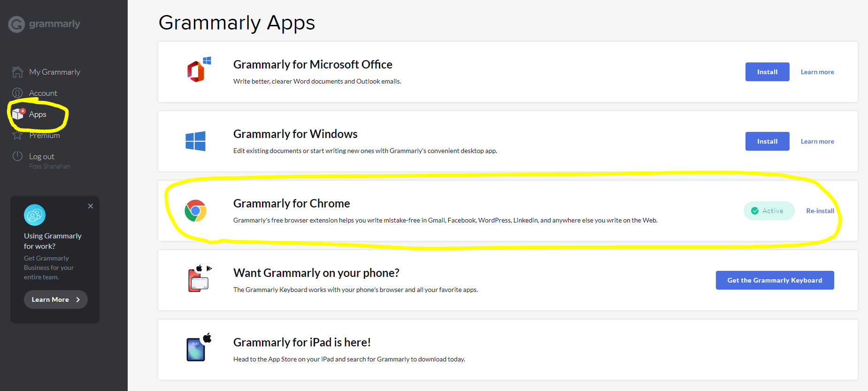Viewport: 868px width, 391px height.
Task: Click the Apps box icon with badge
Action: (18, 114)
